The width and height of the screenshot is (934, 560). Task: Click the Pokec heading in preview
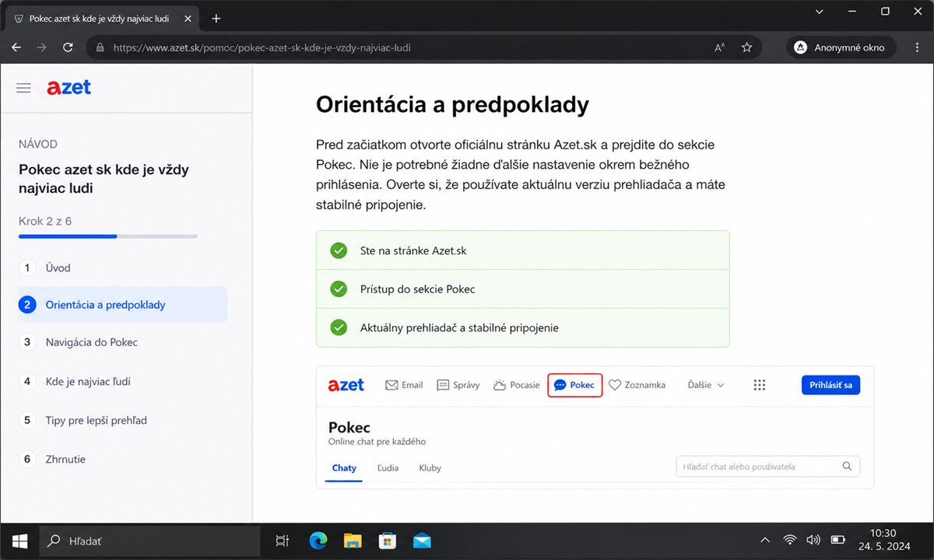(349, 427)
